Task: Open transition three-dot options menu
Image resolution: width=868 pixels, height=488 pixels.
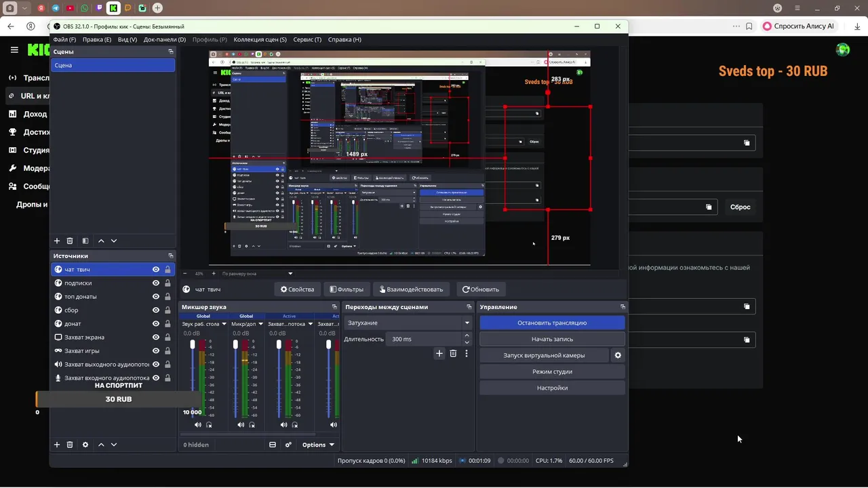Action: pos(467,353)
